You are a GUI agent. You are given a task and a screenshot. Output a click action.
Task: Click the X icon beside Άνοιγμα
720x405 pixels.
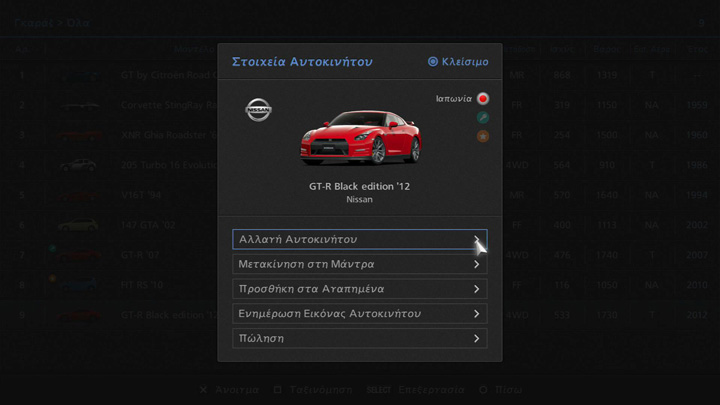tap(203, 390)
